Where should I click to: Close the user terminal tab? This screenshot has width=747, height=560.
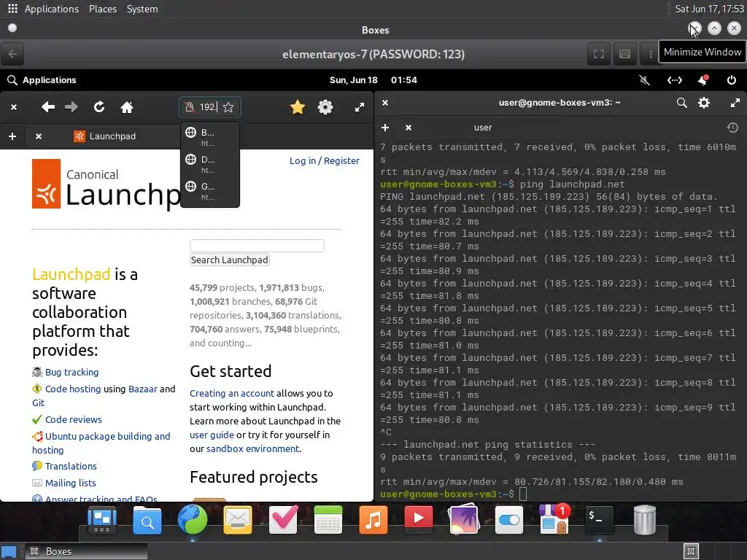tap(409, 128)
